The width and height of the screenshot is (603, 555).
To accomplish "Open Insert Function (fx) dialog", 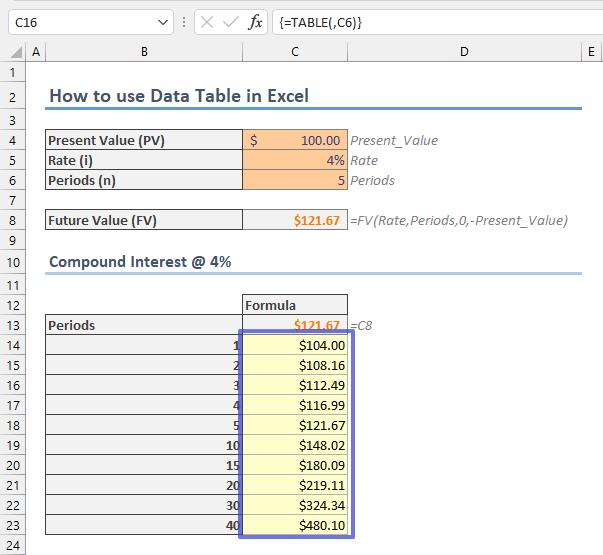I will (256, 21).
